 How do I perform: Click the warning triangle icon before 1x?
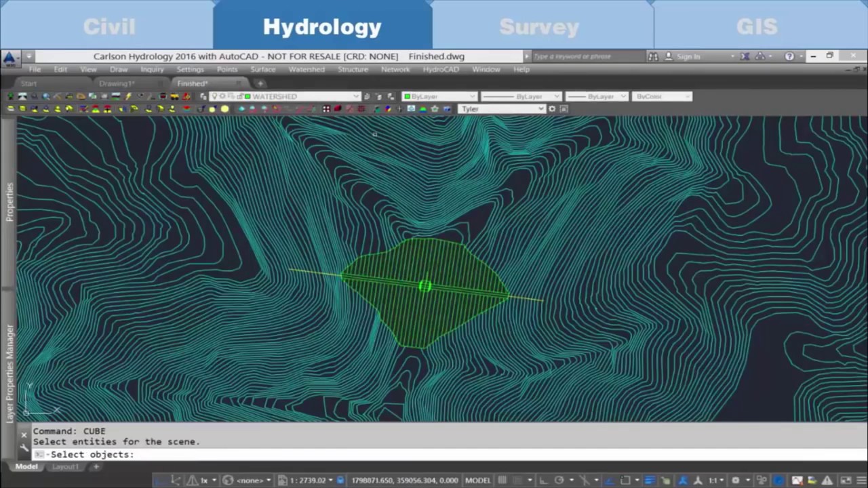(x=192, y=481)
